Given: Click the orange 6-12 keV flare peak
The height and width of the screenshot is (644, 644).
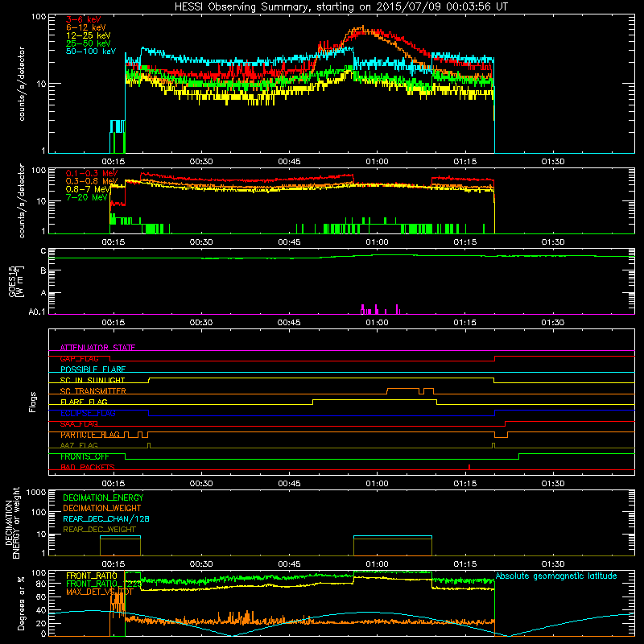Looking at the screenshot, I should (362, 30).
